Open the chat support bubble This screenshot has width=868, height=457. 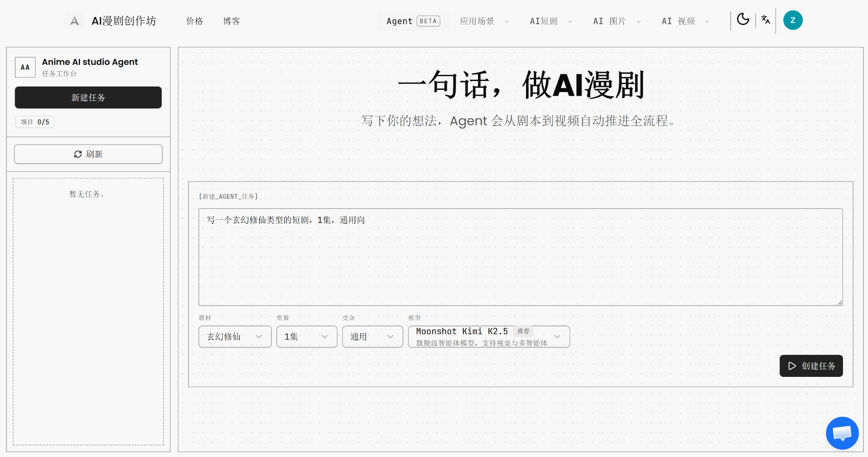tap(842, 433)
